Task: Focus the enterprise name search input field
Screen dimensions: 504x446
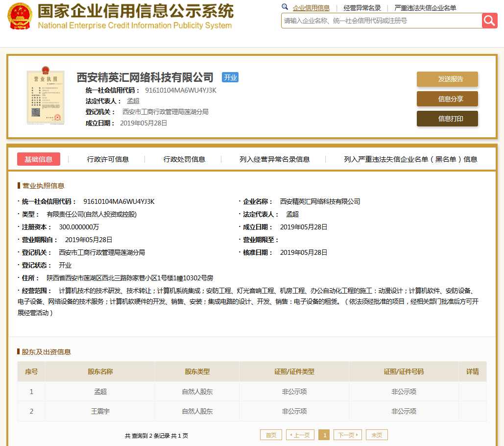Action: pos(381,21)
